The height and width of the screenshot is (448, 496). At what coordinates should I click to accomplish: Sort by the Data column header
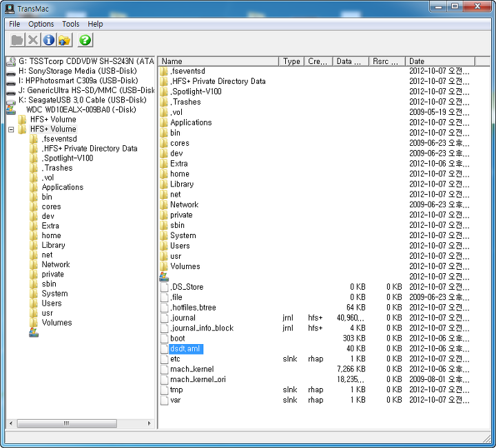[x=351, y=61]
